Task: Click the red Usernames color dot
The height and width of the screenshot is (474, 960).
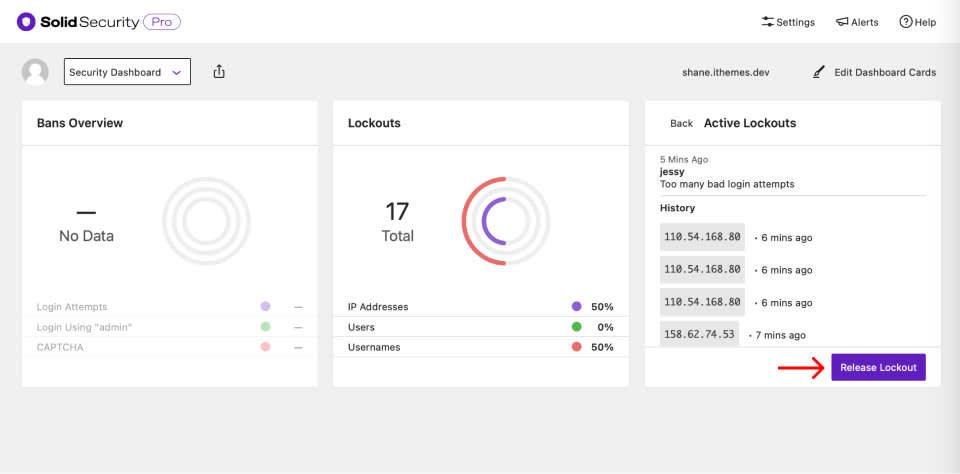Action: pyautogui.click(x=576, y=347)
